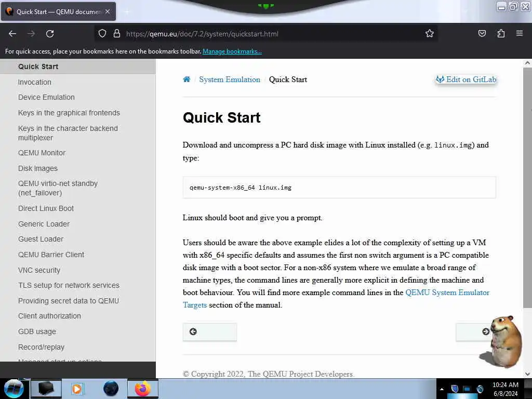Screen dimensions: 532x399
Task: Open TLS setup for network services
Action: [x=69, y=285]
